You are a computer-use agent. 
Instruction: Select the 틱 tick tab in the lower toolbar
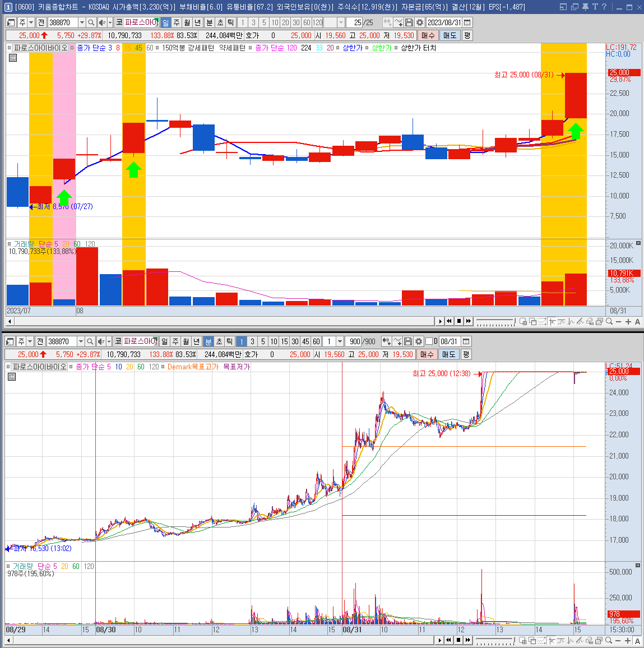tap(229, 341)
